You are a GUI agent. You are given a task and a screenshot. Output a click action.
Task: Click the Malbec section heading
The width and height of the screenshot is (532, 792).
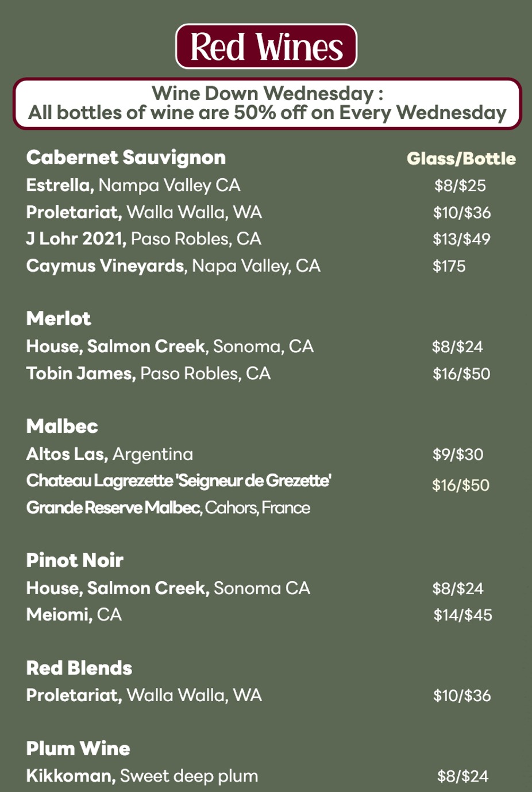tap(62, 426)
